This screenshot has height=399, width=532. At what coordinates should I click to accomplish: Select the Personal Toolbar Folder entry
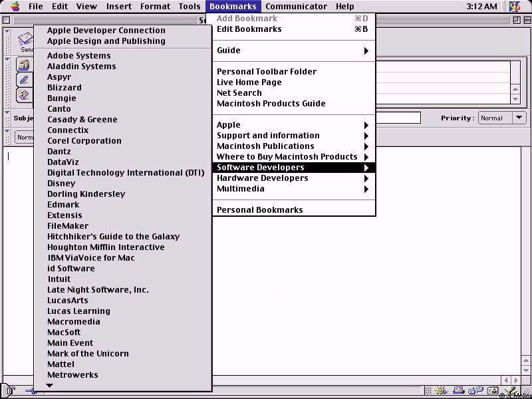[x=294, y=72]
